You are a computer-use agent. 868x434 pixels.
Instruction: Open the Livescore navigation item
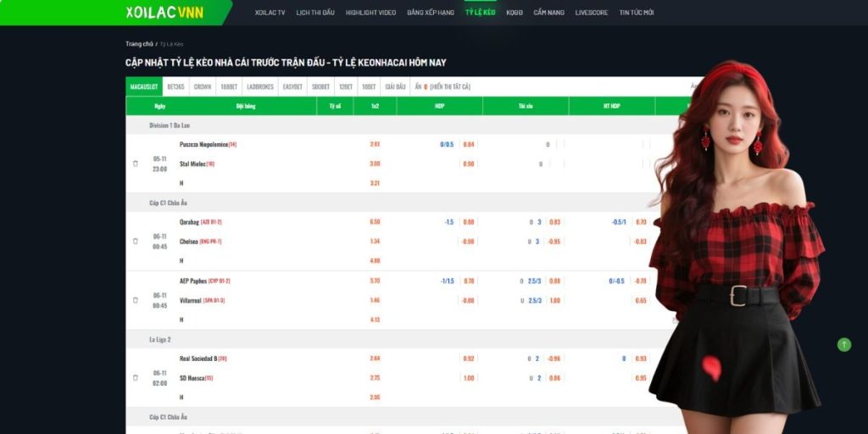[592, 13]
